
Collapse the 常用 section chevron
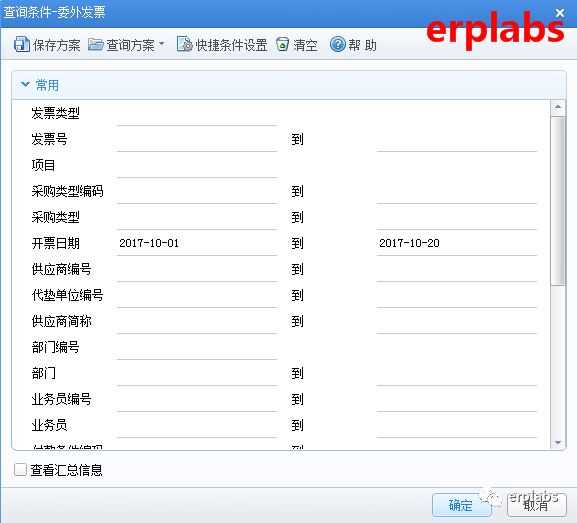[25, 85]
